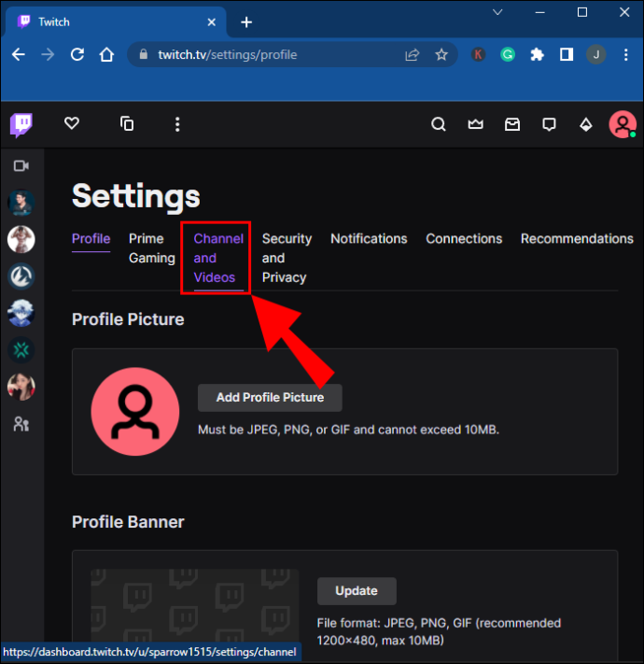This screenshot has width=644, height=664.
Task: Switch to the Prime Gaming tab
Action: pyautogui.click(x=152, y=248)
